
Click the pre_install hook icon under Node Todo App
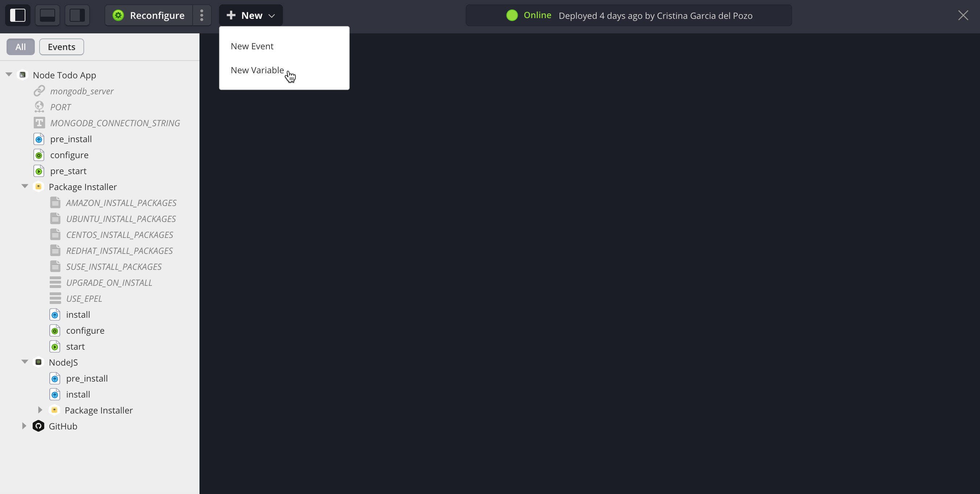click(40, 139)
